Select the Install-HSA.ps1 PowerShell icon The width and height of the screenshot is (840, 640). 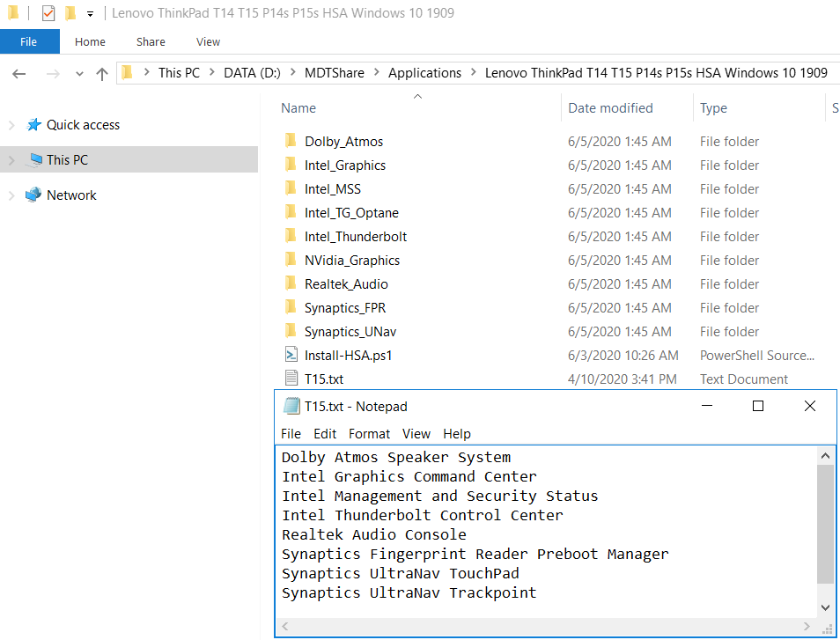[x=291, y=355]
